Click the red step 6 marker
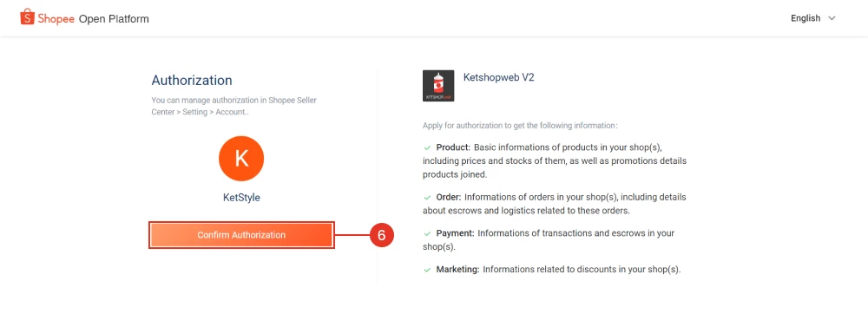Viewport: 868px width, 314px height. point(381,235)
